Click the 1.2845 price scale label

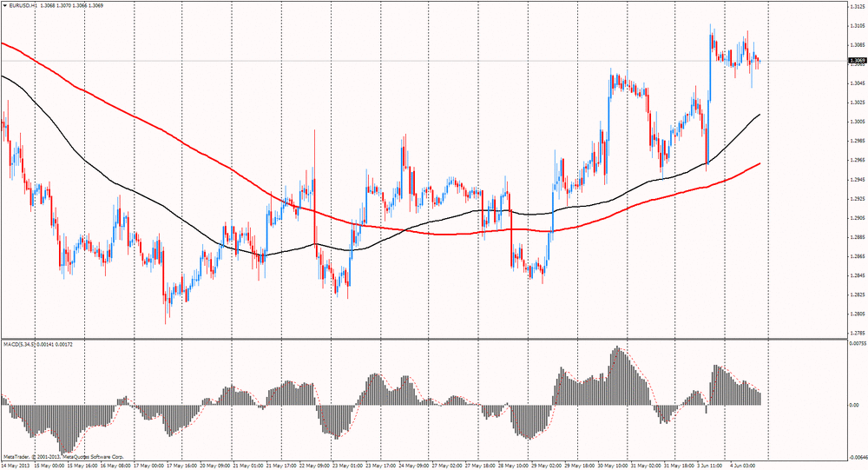click(858, 275)
